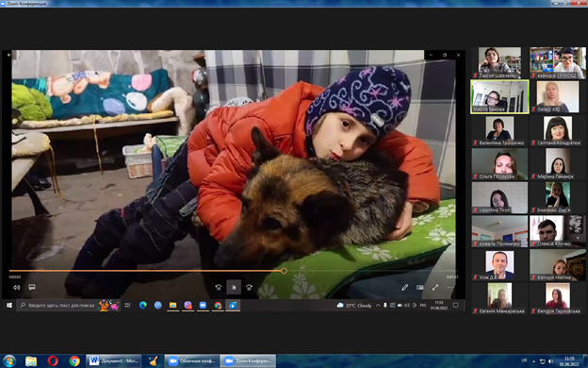Skip back ten seconds in the video

point(219,287)
